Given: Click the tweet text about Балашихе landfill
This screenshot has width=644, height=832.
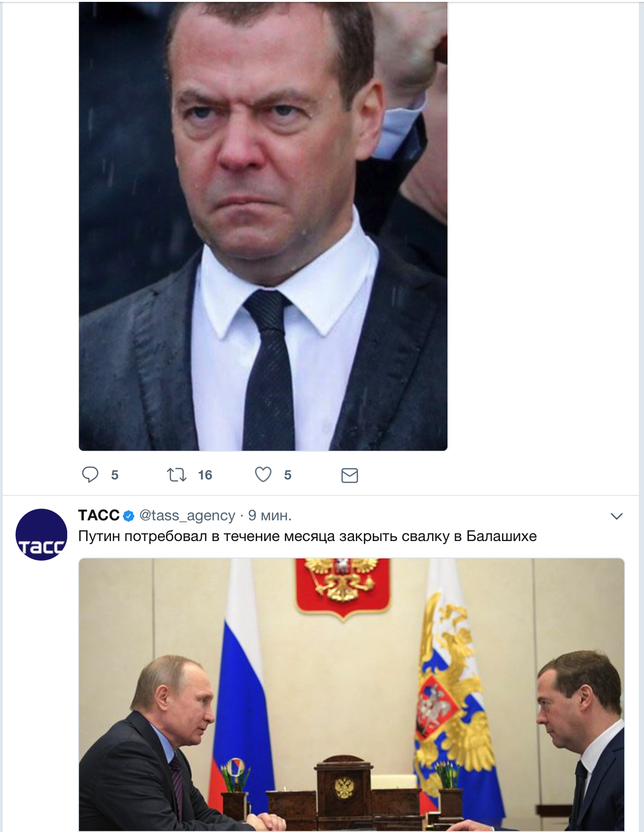Looking at the screenshot, I should tap(307, 536).
